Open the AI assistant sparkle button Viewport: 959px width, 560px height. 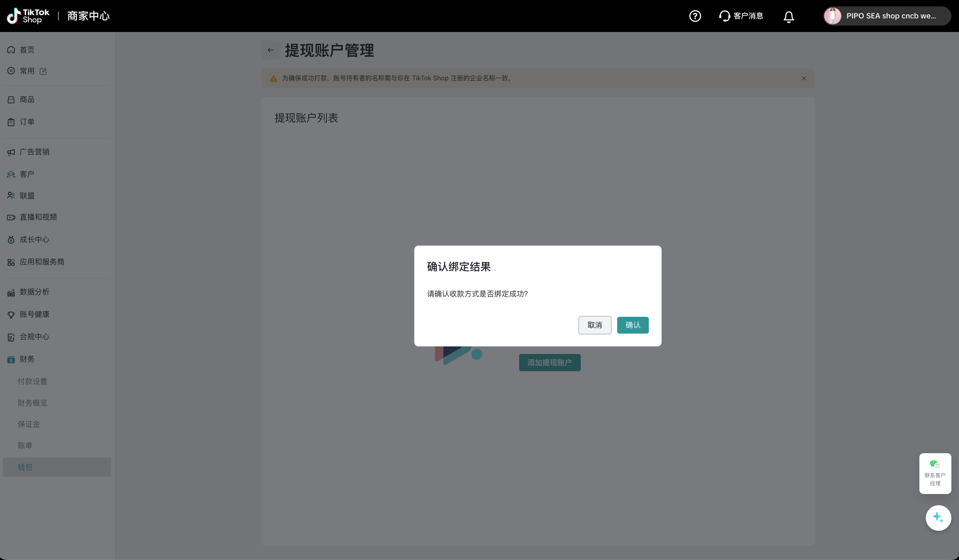(x=938, y=518)
